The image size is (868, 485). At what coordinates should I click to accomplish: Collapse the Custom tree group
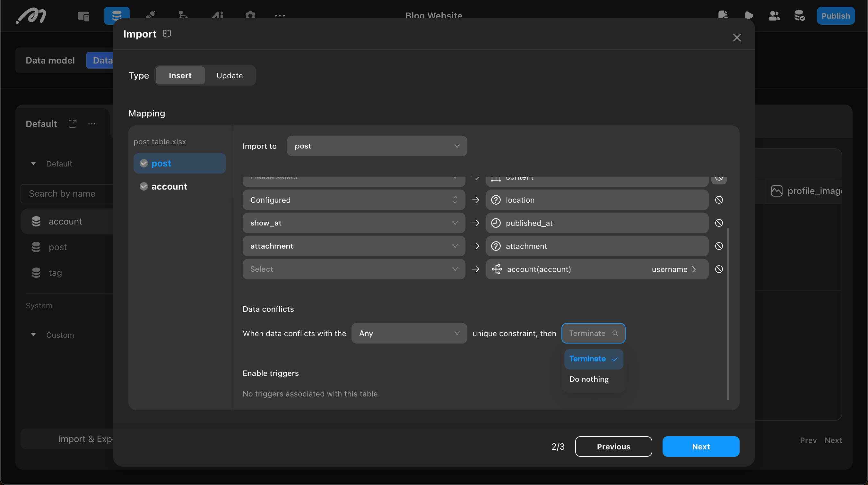click(33, 335)
